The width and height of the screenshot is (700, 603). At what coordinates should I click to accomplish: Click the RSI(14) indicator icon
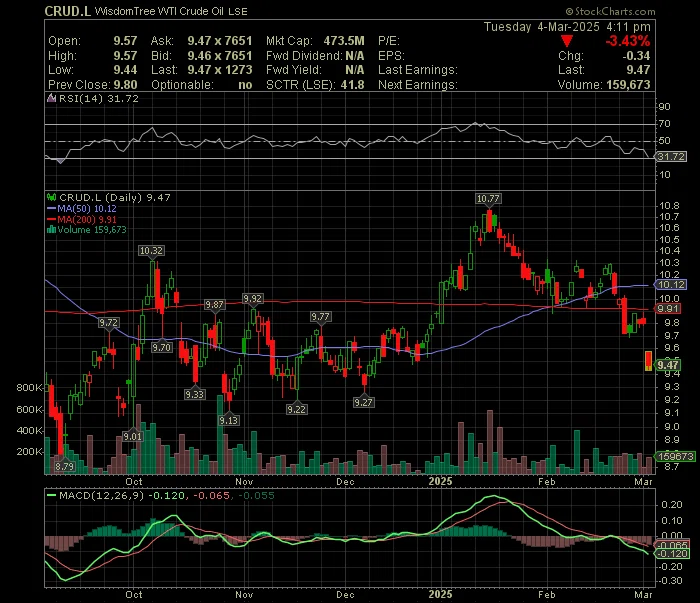click(x=51, y=99)
